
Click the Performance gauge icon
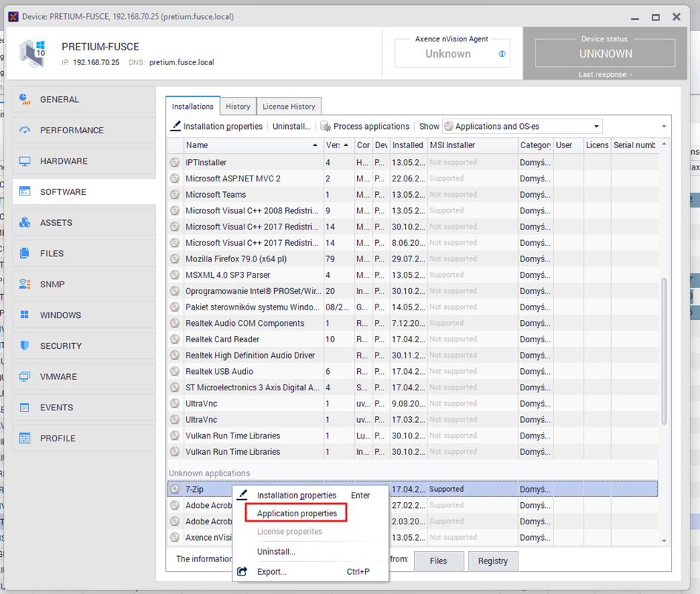25,130
